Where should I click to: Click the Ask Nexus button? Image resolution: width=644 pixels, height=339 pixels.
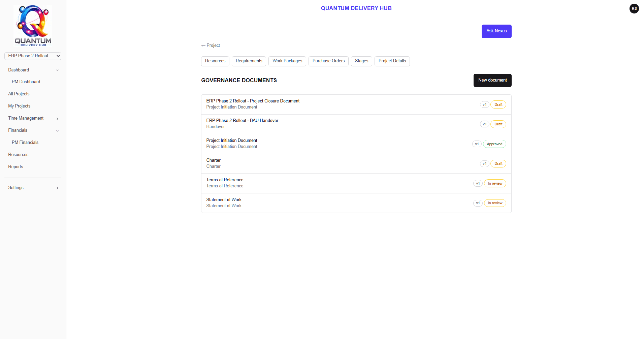coord(496,31)
